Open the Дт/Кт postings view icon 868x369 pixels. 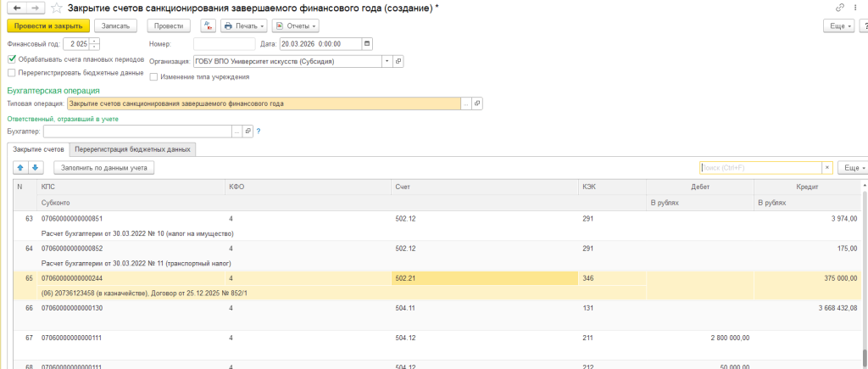207,26
